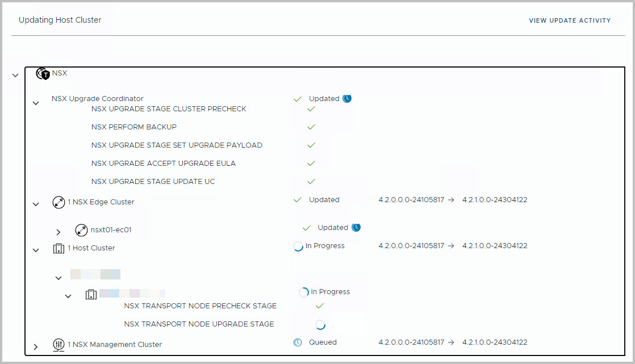Click the checkmark next to NSX PERFORM BACKUP
This screenshot has width=635, height=364.
(311, 127)
